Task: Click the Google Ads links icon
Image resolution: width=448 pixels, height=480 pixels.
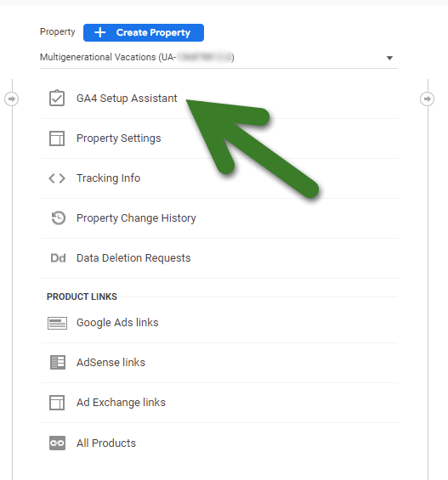Action: [x=57, y=323]
